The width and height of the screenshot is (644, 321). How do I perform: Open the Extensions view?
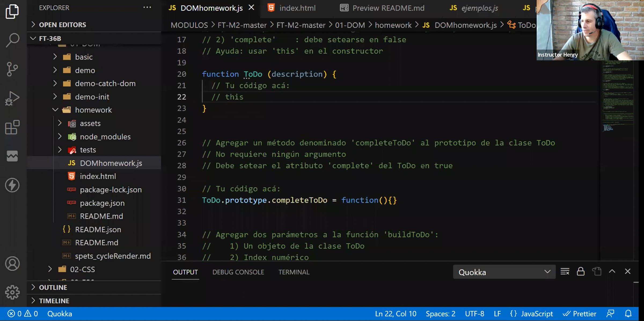pyautogui.click(x=12, y=127)
